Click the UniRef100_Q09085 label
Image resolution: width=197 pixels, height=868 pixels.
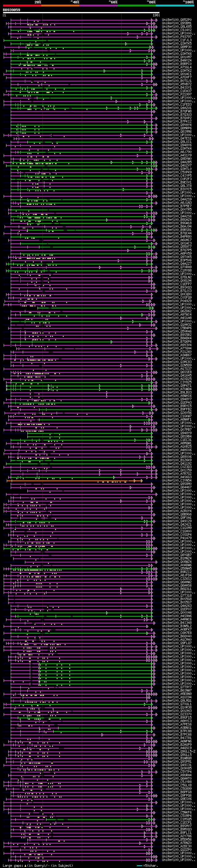(x=177, y=769)
